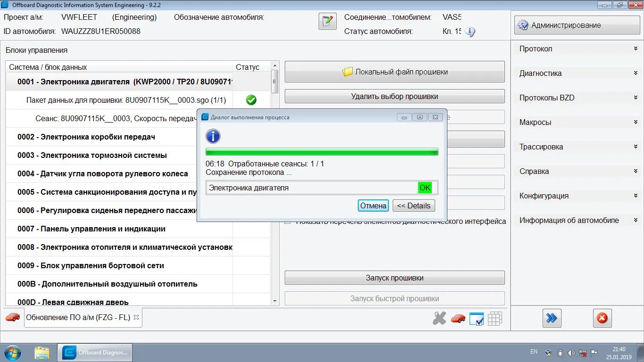Click the window with checkmark icon

tap(477, 319)
